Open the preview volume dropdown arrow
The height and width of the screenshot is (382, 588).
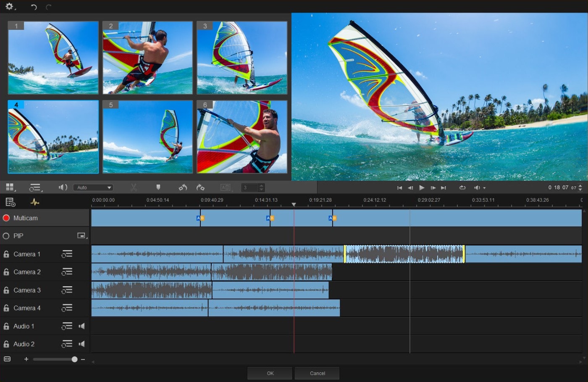pyautogui.click(x=484, y=188)
